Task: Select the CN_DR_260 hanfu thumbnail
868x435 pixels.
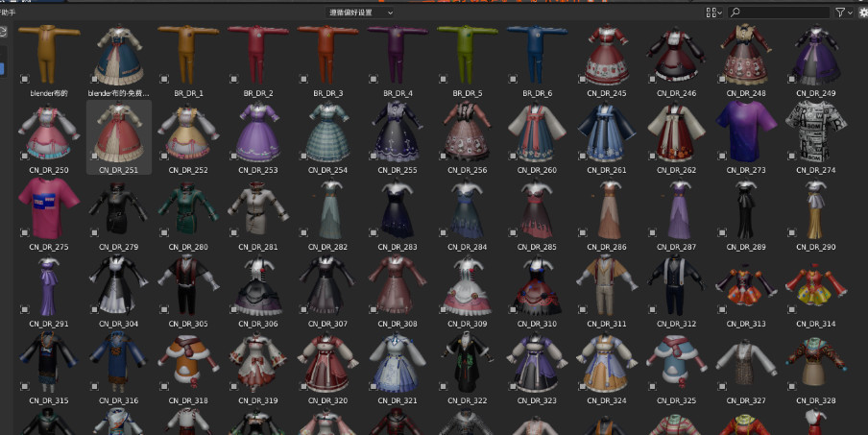Action: [x=537, y=132]
